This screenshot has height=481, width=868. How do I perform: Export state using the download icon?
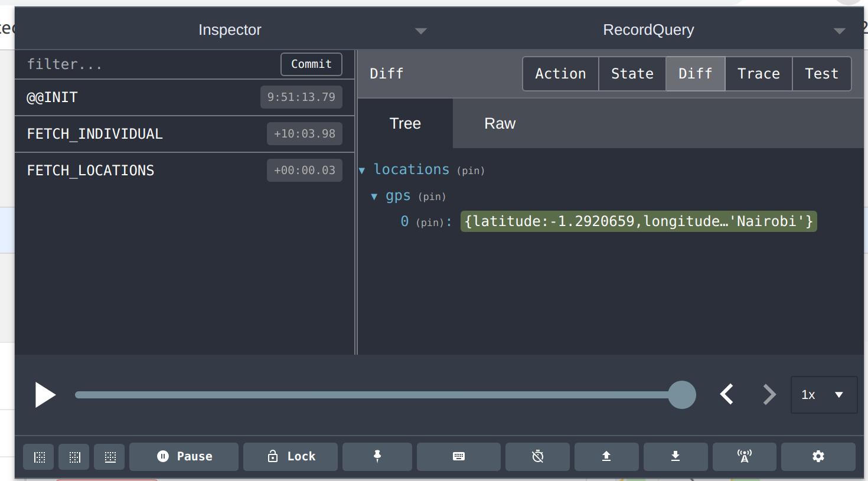click(675, 456)
